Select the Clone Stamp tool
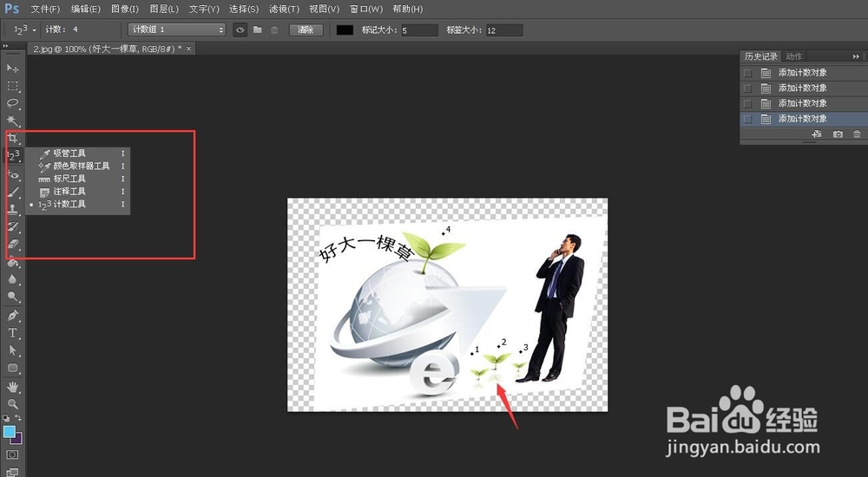This screenshot has height=477, width=868. [12, 209]
